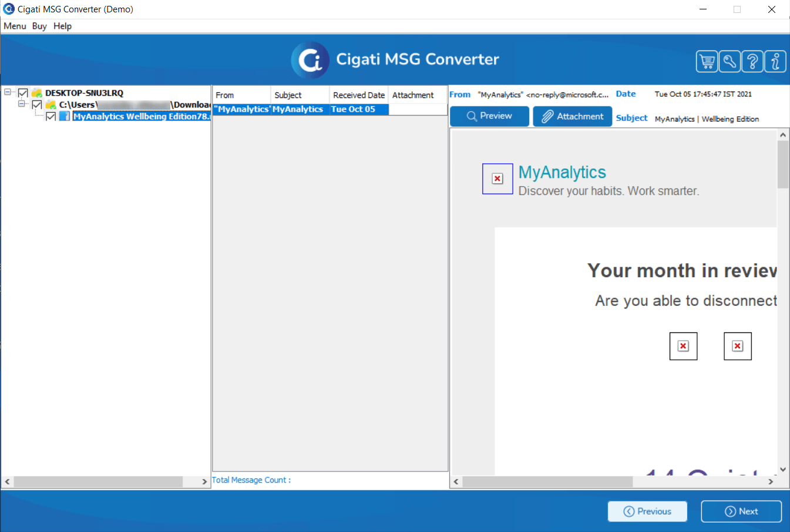Open the Buy menu

[39, 26]
